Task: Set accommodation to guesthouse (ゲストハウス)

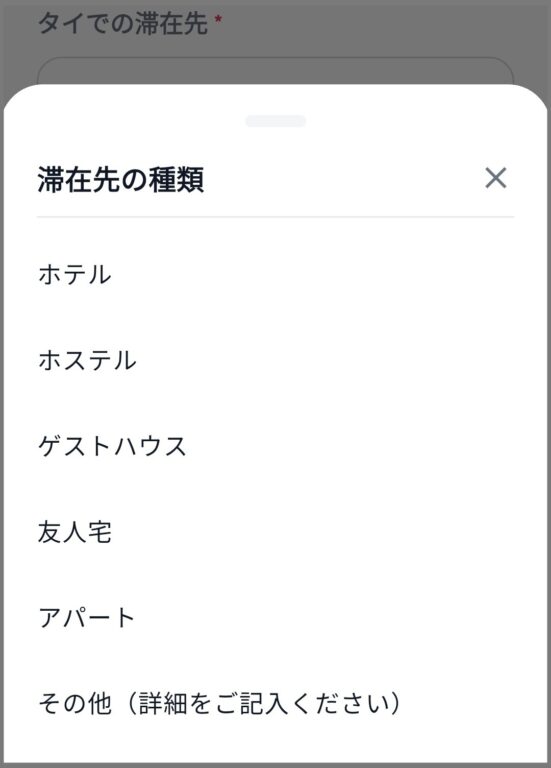Action: click(x=275, y=446)
